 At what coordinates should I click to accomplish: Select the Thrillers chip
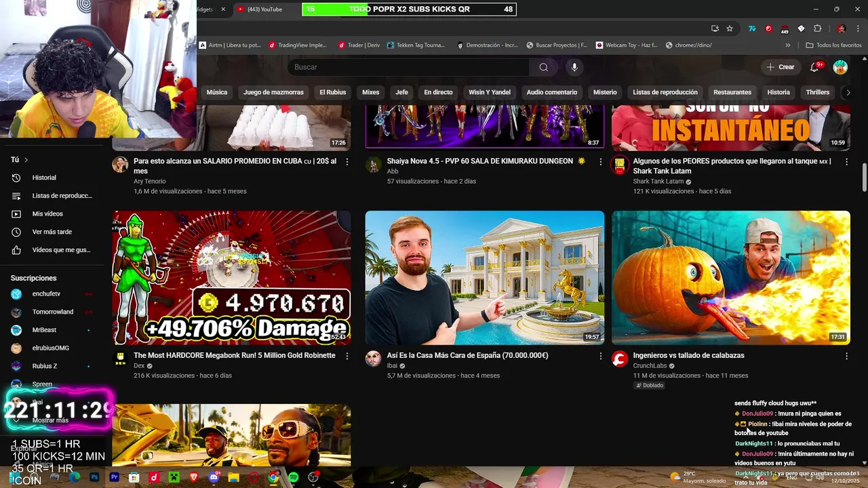pos(818,92)
